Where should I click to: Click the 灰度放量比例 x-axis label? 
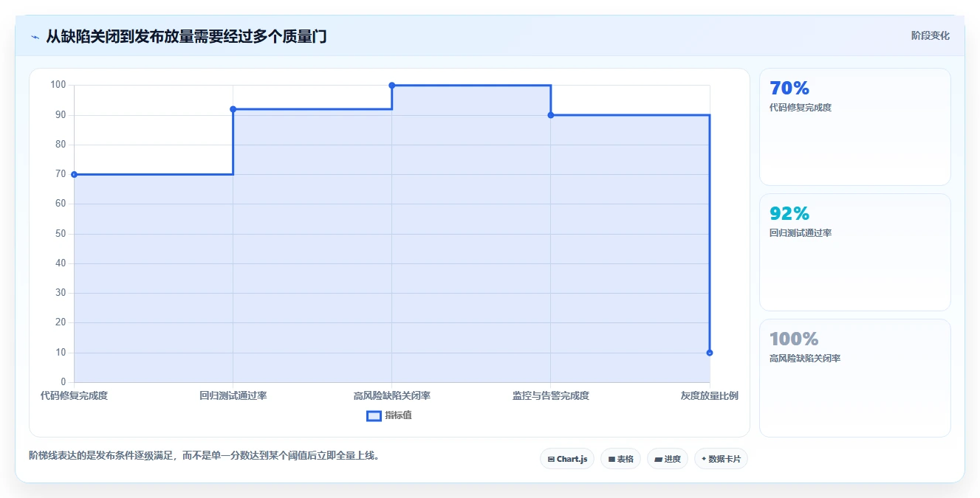709,395
